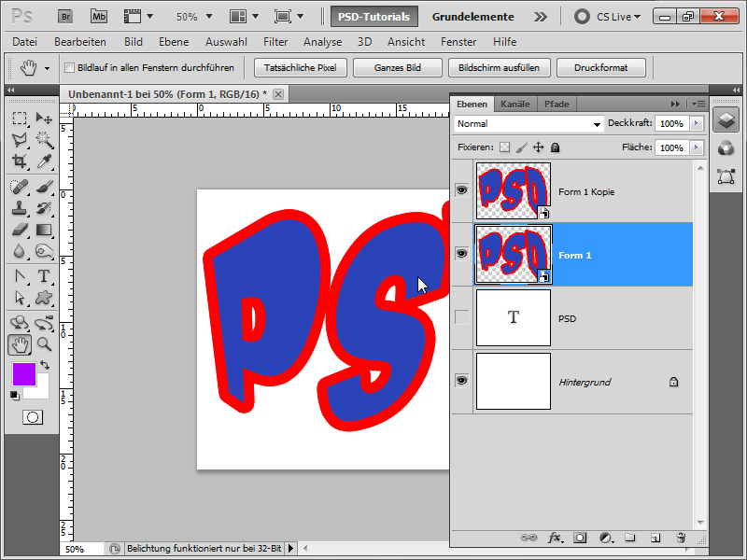Swap foreground and background colors

(x=45, y=365)
